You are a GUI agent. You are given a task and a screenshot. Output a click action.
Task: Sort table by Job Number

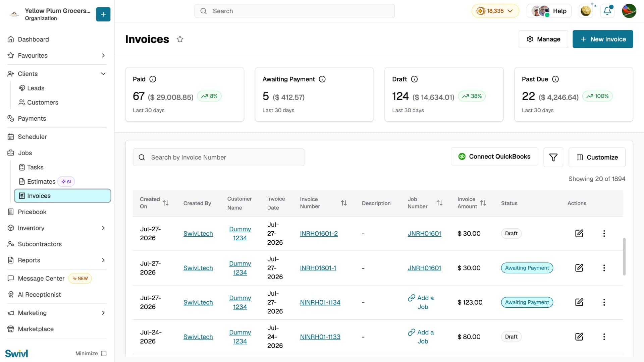[x=439, y=203]
